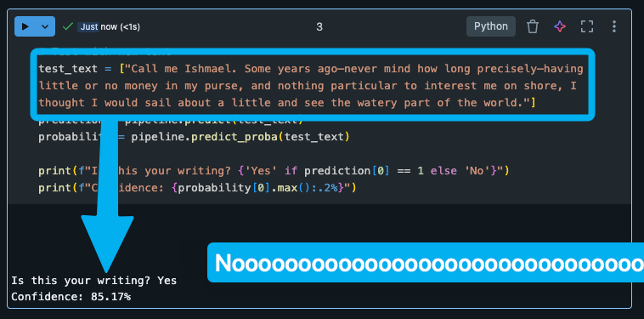Click the blue downward arrow annotation head

tap(107, 242)
